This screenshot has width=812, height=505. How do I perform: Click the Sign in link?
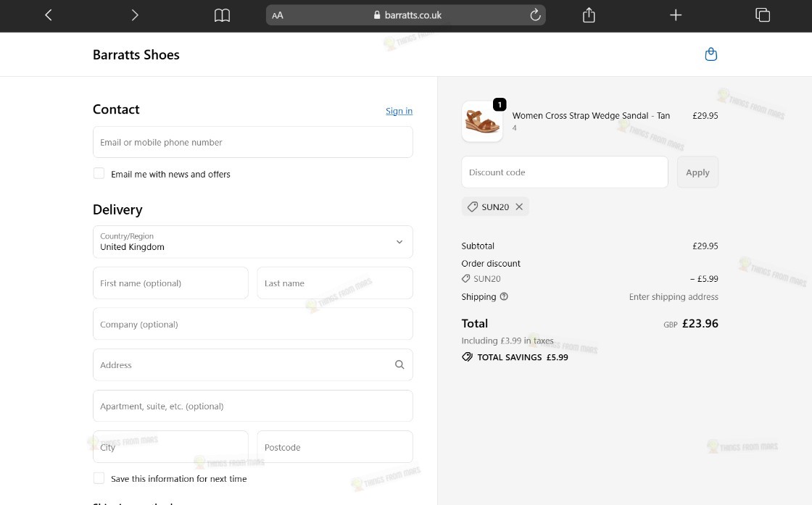[x=399, y=111]
